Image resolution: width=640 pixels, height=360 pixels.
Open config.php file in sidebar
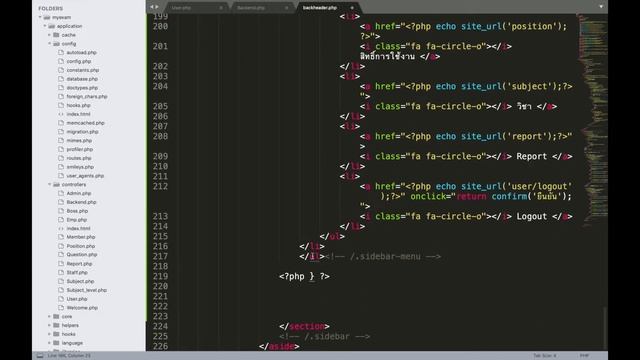point(79,61)
